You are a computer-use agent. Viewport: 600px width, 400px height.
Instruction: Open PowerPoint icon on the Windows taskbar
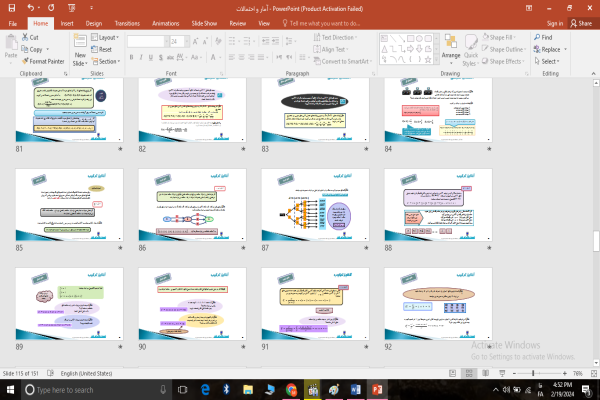(x=377, y=390)
